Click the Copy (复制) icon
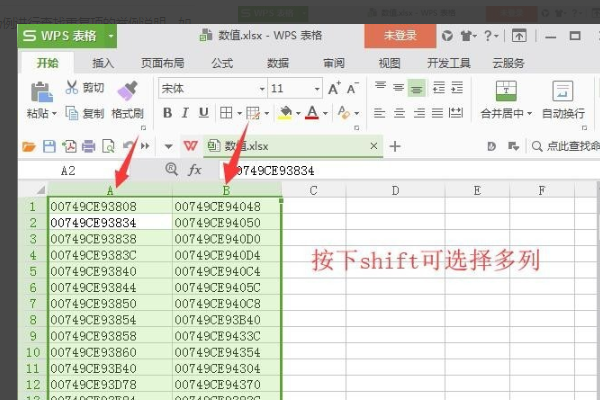The height and width of the screenshot is (400, 600). [72, 113]
